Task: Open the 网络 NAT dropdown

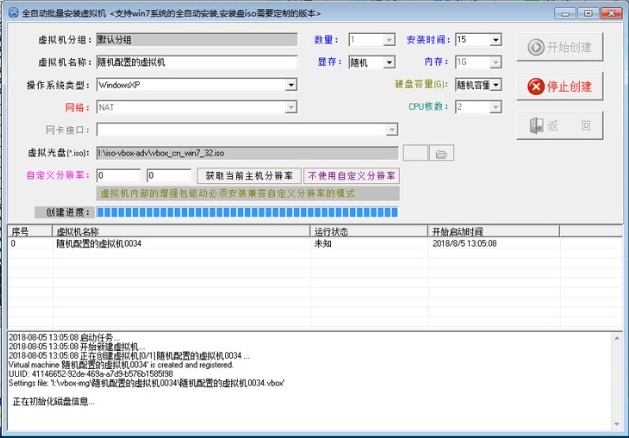Action: tap(290, 107)
